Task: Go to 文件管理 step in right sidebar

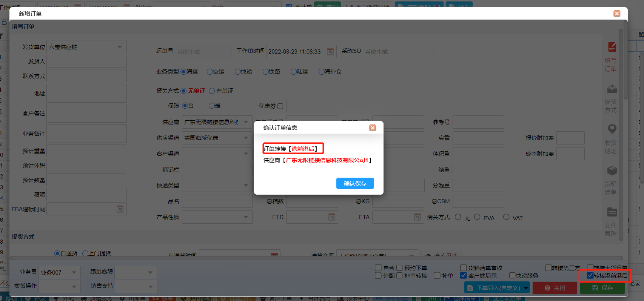Action: pos(612,222)
